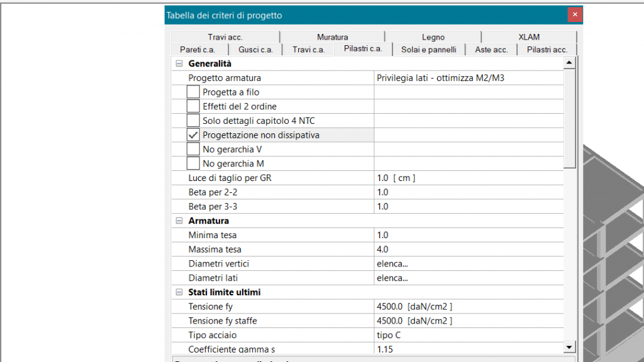Viewport: 644px width, 362px height.
Task: Uncheck Progettazione non dissipativa
Action: coord(193,135)
